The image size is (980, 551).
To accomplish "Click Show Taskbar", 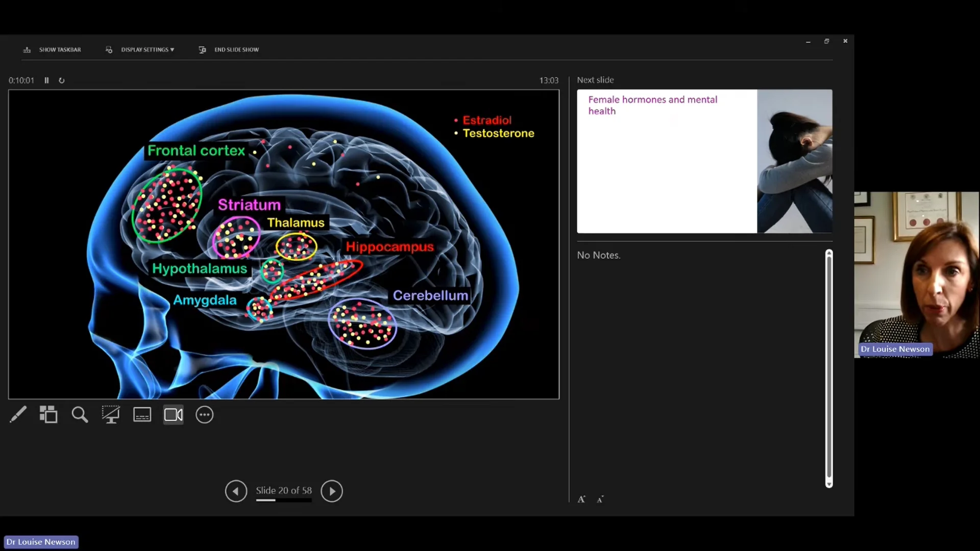I will pyautogui.click(x=52, y=49).
